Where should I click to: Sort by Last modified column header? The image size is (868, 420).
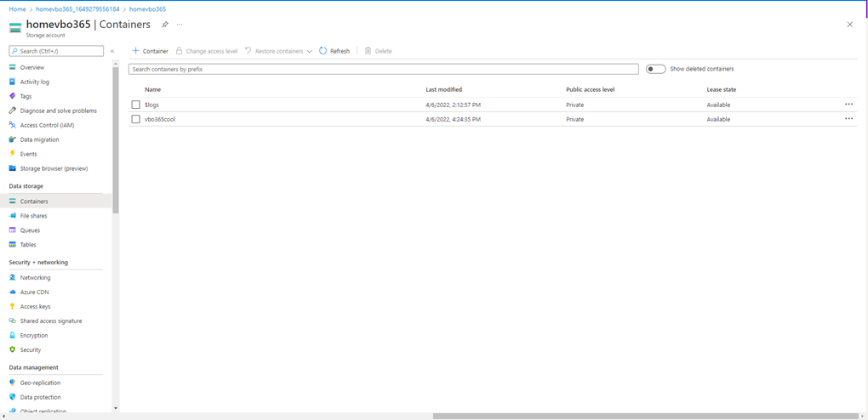tap(444, 89)
